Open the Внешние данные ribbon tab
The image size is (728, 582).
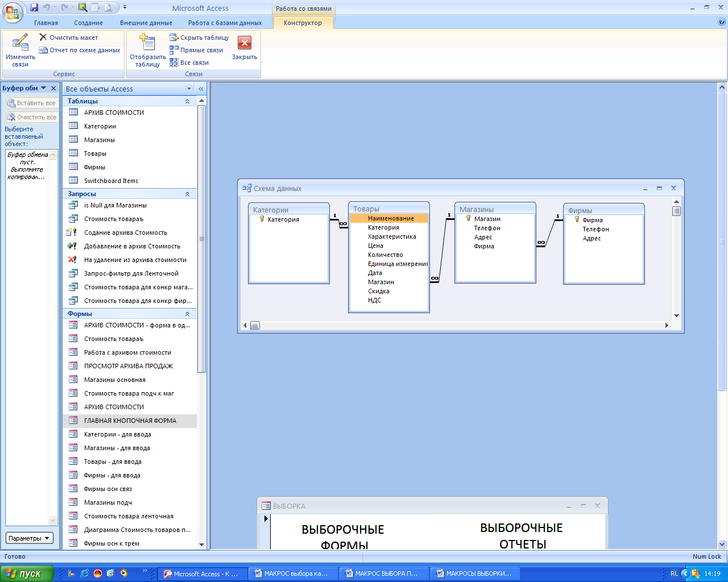(x=146, y=23)
